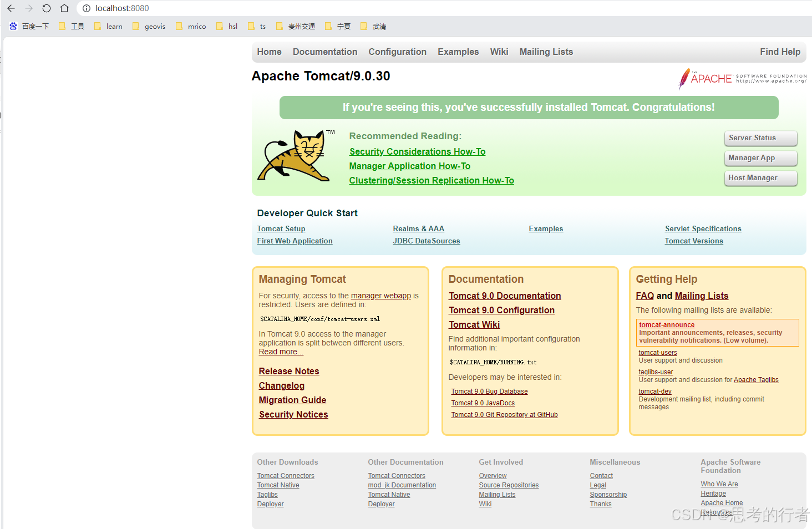
Task: Open the Security Notices link
Action: pos(293,414)
